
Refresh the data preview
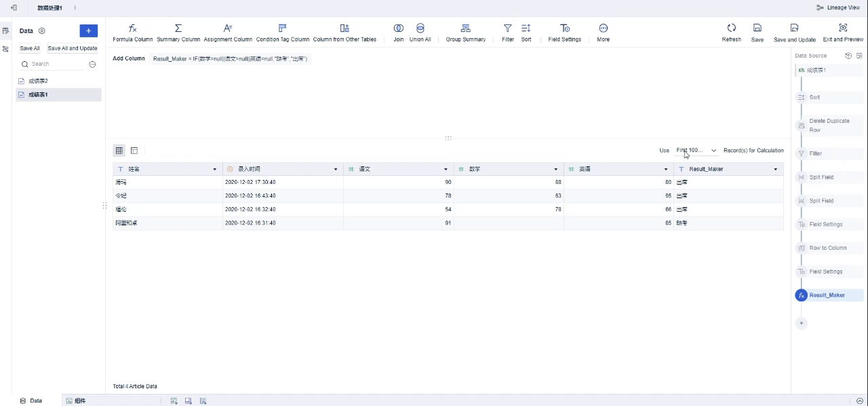click(x=732, y=33)
